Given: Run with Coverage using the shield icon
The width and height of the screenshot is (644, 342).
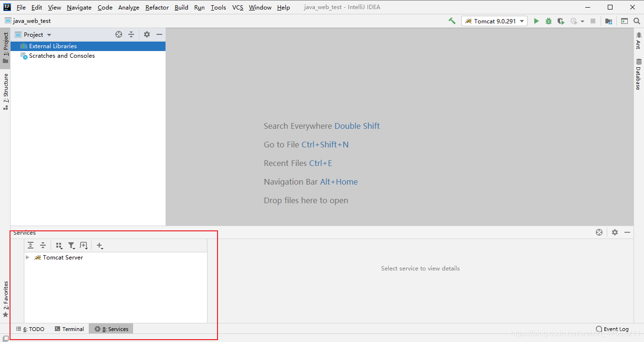Looking at the screenshot, I should [561, 21].
